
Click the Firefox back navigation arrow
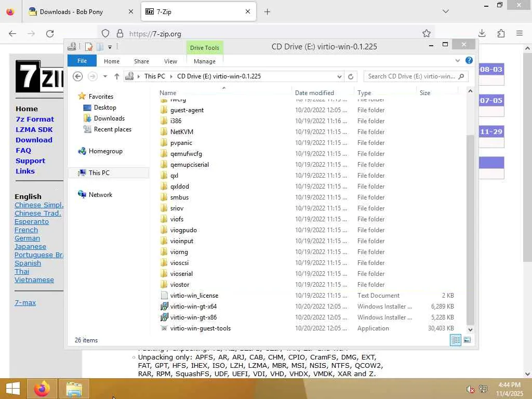click(x=12, y=34)
